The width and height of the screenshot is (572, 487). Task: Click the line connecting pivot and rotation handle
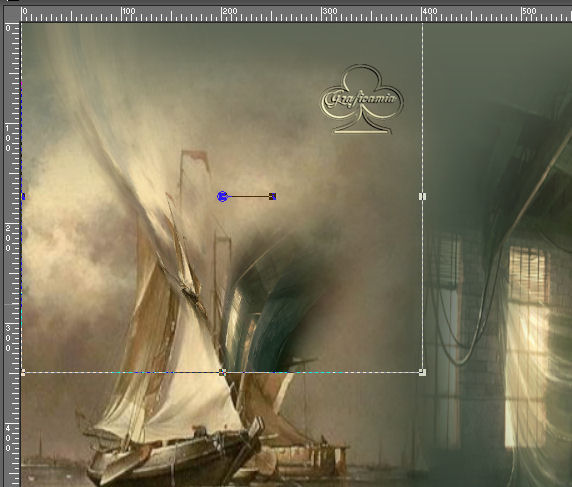[248, 197]
